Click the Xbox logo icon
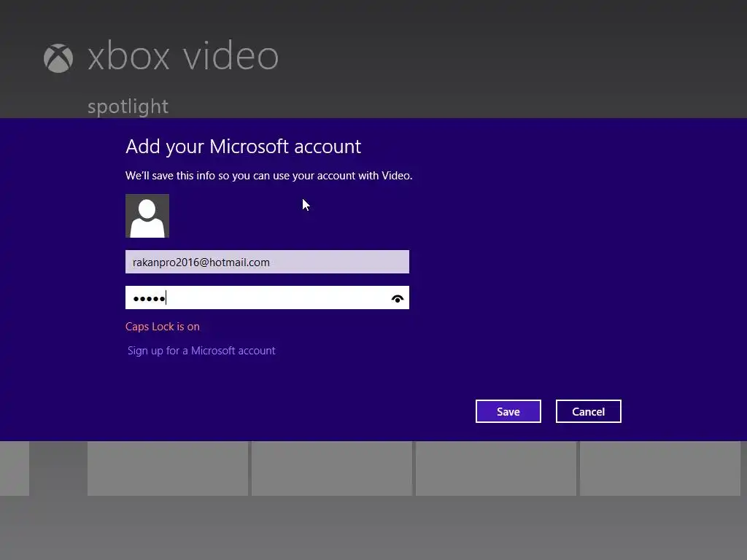Image resolution: width=747 pixels, height=560 pixels. (x=58, y=58)
